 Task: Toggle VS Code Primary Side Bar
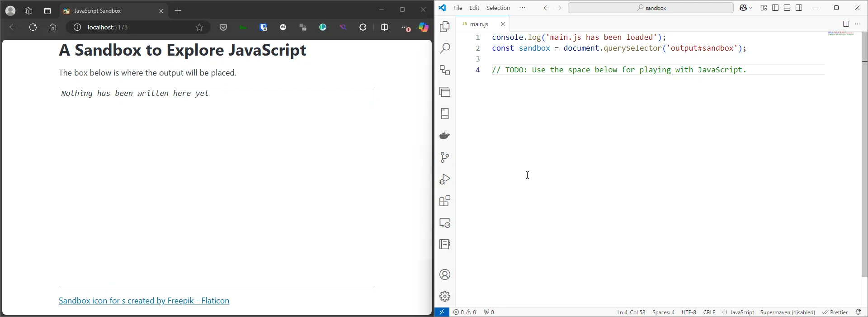click(x=775, y=8)
